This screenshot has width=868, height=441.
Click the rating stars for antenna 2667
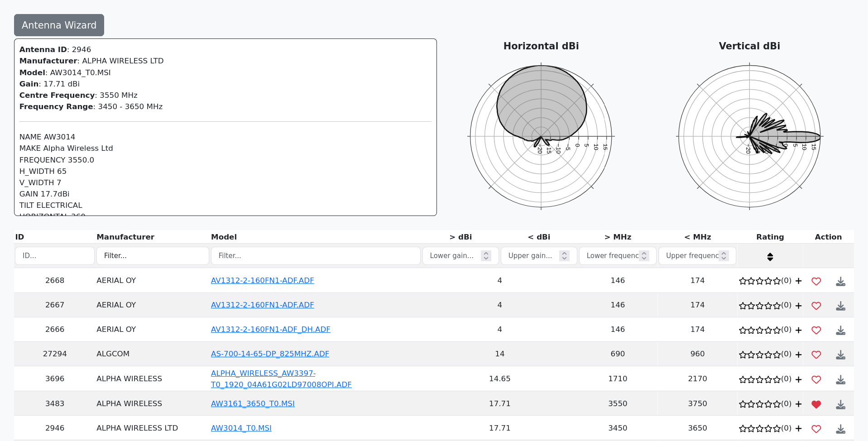tap(760, 306)
